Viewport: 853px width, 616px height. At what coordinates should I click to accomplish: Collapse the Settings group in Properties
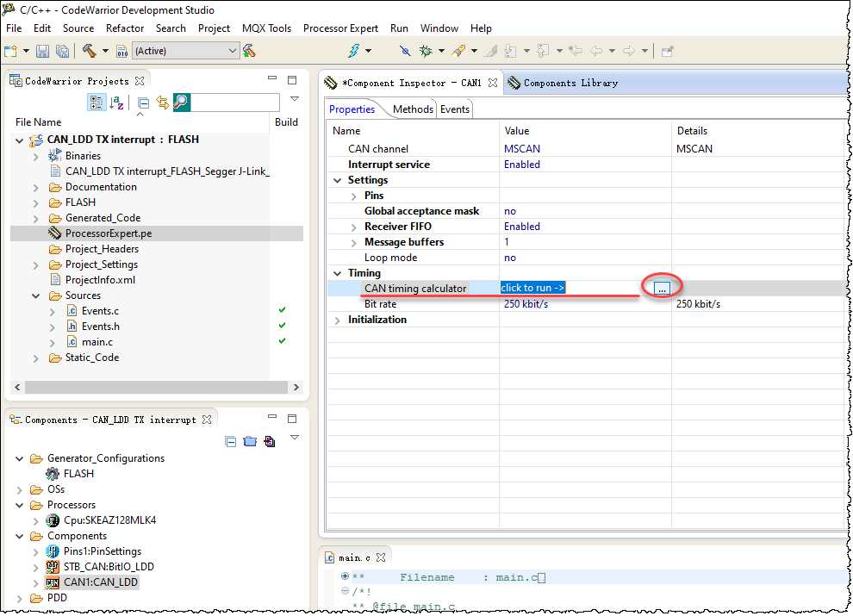click(337, 180)
